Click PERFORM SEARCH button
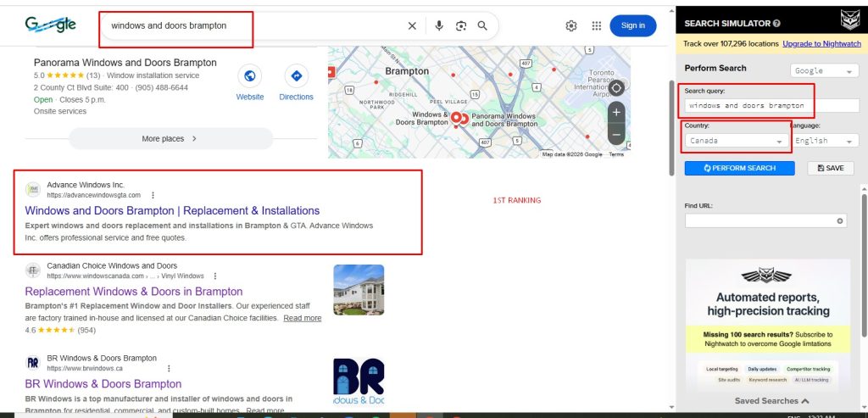The image size is (868, 418). [739, 169]
